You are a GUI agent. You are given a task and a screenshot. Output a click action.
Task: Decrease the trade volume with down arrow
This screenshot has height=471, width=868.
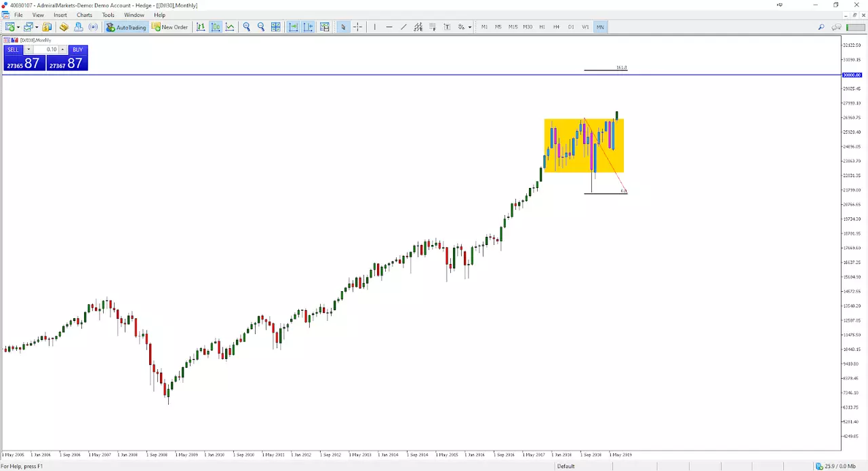28,50
